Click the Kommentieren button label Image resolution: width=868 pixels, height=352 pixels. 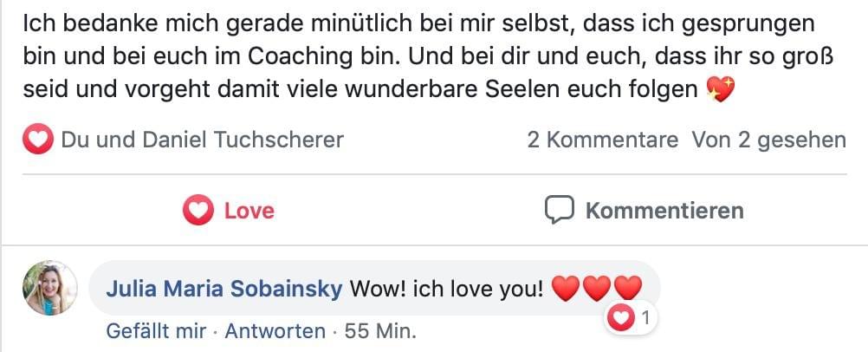point(664,211)
